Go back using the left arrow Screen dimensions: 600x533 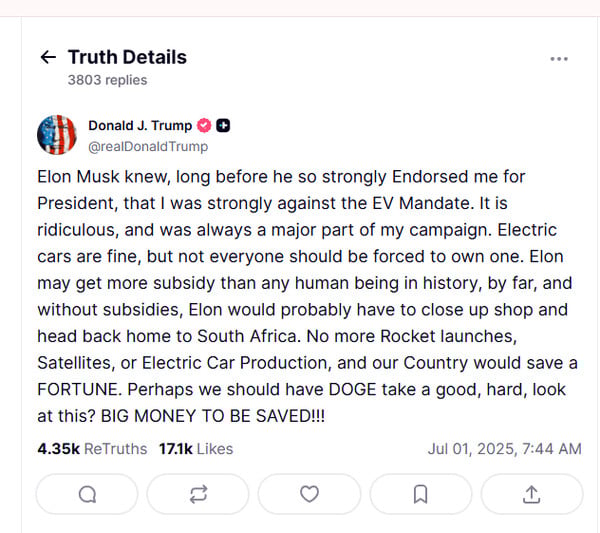pyautogui.click(x=48, y=57)
